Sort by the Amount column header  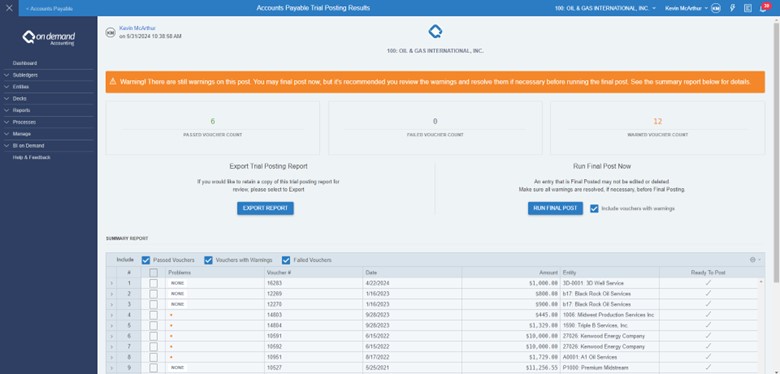(511, 273)
